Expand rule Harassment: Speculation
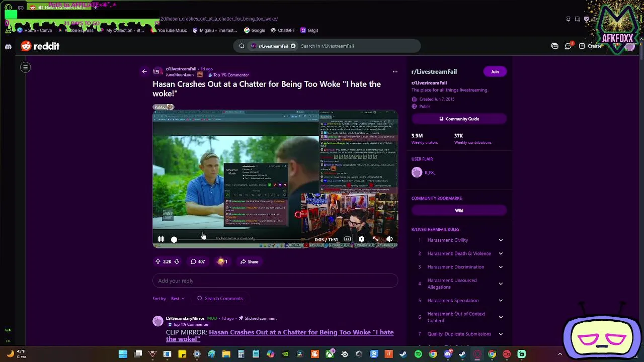Image resolution: width=644 pixels, height=362 pixels. pos(459,301)
